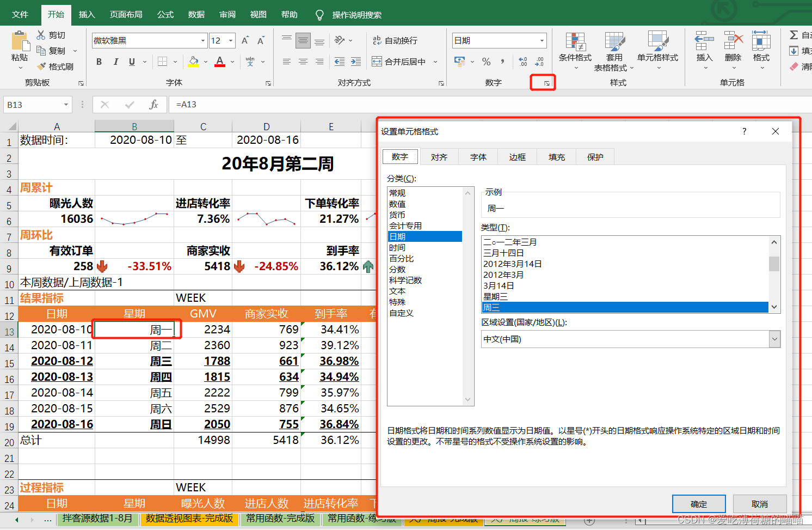Click the Paste icon in the clipboard group
812x530 pixels.
[x=20, y=41]
